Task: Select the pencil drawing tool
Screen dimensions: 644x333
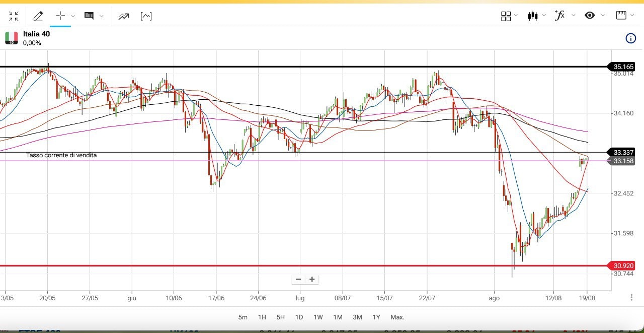Action: (38, 16)
